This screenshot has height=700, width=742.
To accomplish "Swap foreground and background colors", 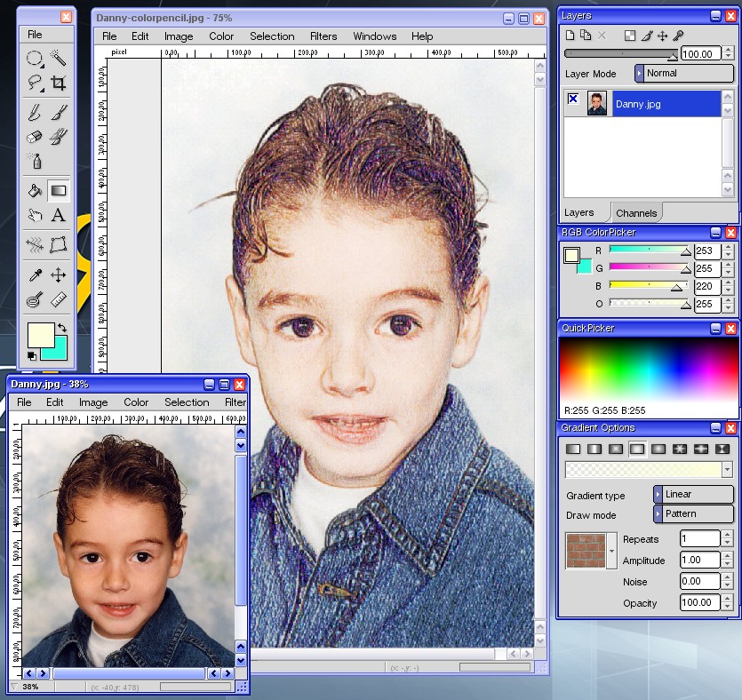I will (62, 327).
